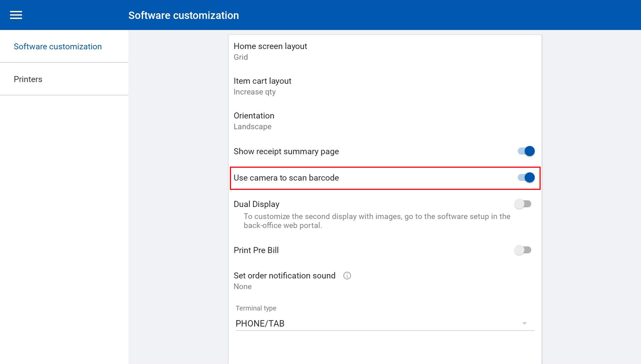641x364 pixels.
Task: Select Software customization in the sidebar
Action: pos(58,46)
